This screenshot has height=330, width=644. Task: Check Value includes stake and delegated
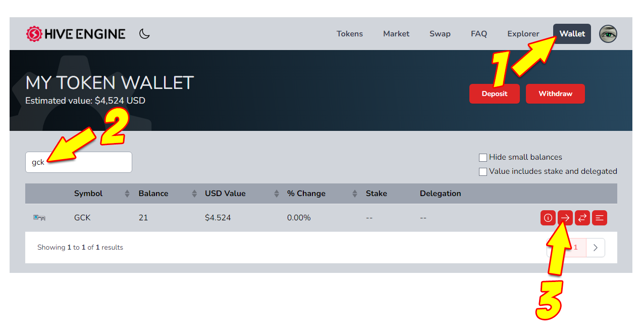point(483,171)
